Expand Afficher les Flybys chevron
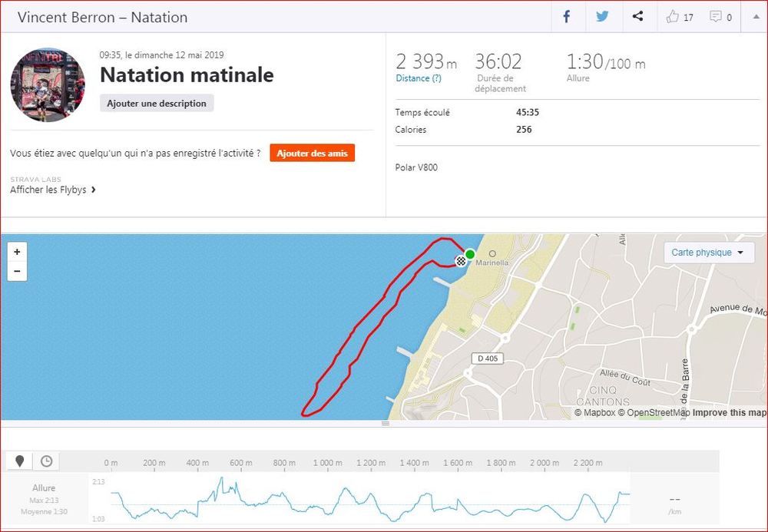Screen dimensions: 768x532 pos(94,190)
